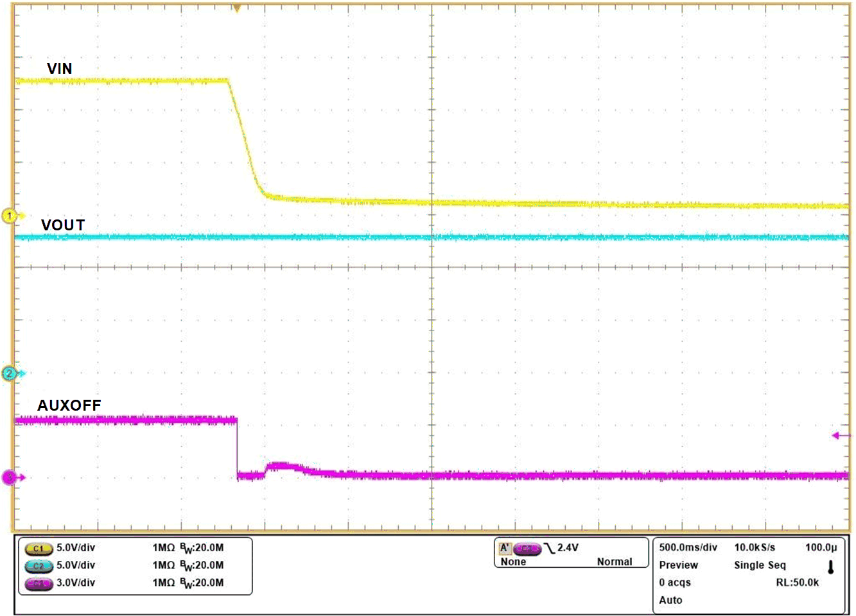Image resolution: width=856 pixels, height=616 pixels.
Task: Click the 500.0ms/div timebase readout
Action: coord(687,547)
